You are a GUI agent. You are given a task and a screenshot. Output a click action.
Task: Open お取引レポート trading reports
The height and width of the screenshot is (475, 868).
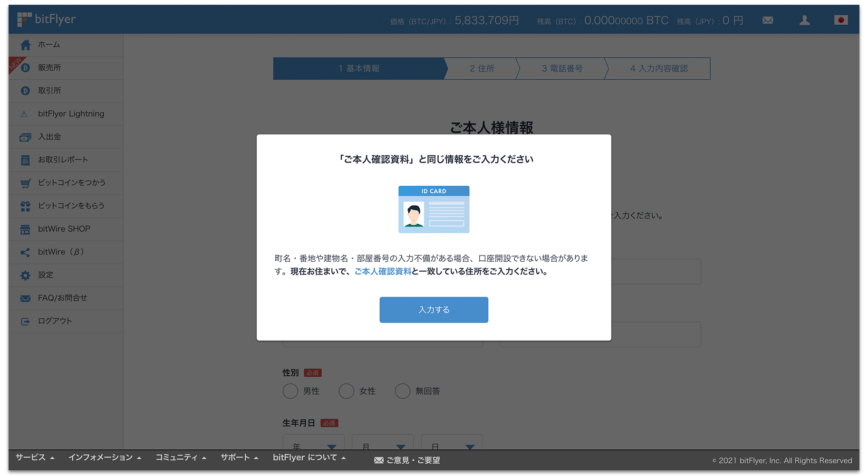point(63,160)
